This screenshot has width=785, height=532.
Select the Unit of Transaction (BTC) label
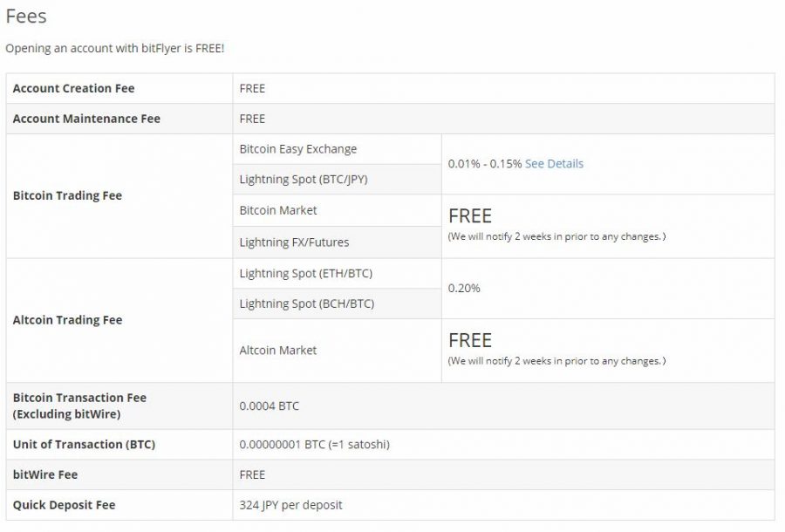84,445
